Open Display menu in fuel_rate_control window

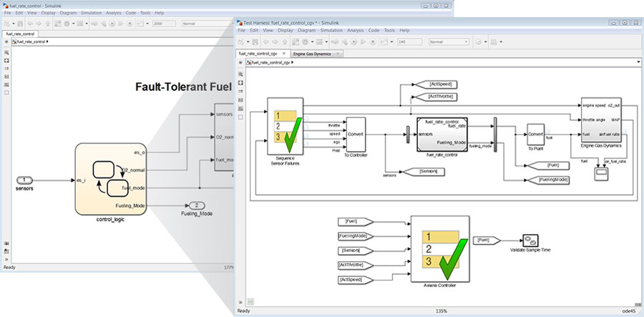click(48, 13)
